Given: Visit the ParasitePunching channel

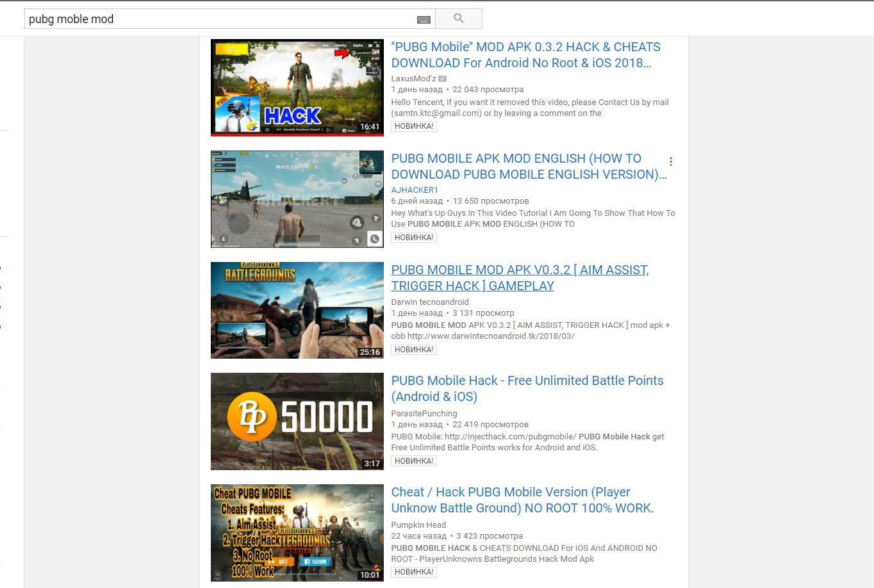Looking at the screenshot, I should click(424, 414).
